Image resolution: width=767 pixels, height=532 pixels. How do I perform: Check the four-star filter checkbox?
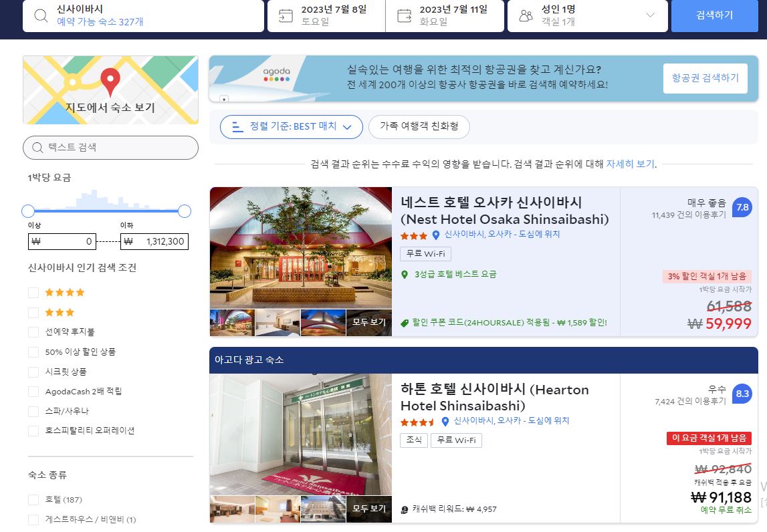[x=33, y=293]
